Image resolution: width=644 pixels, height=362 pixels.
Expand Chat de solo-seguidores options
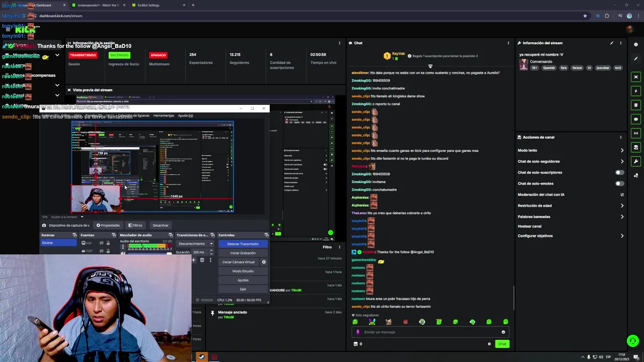click(622, 161)
